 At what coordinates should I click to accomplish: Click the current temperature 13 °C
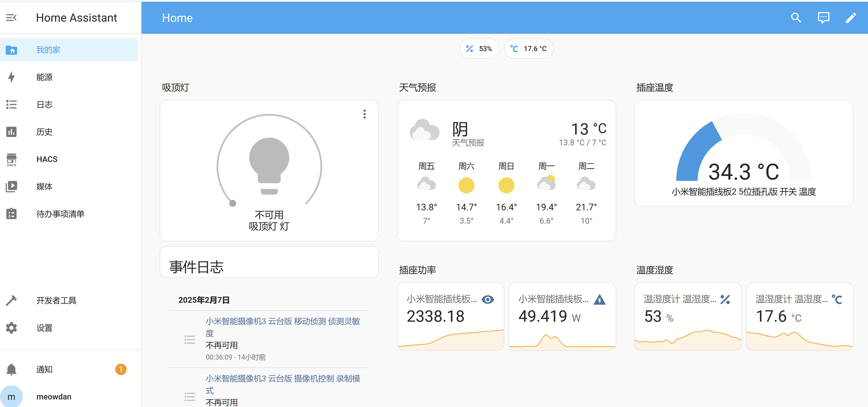[x=588, y=129]
